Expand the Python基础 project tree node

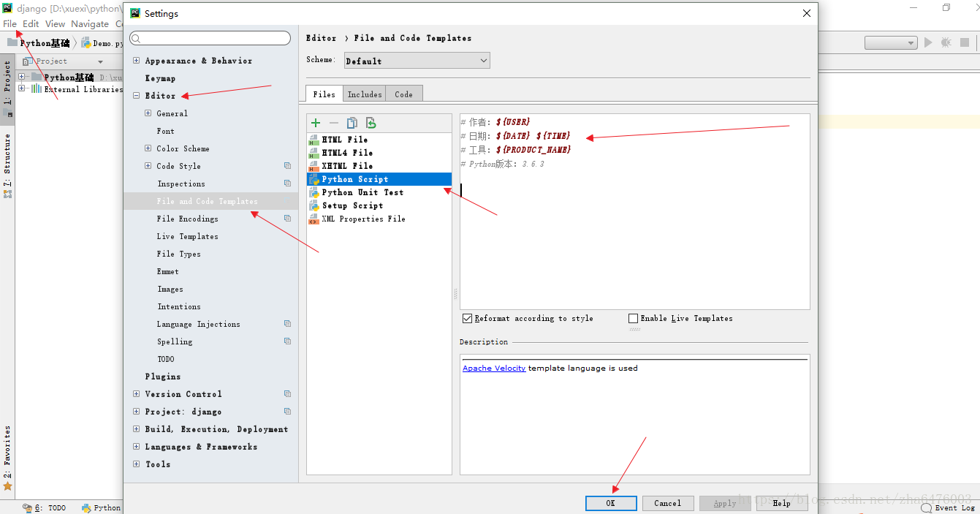(21, 77)
